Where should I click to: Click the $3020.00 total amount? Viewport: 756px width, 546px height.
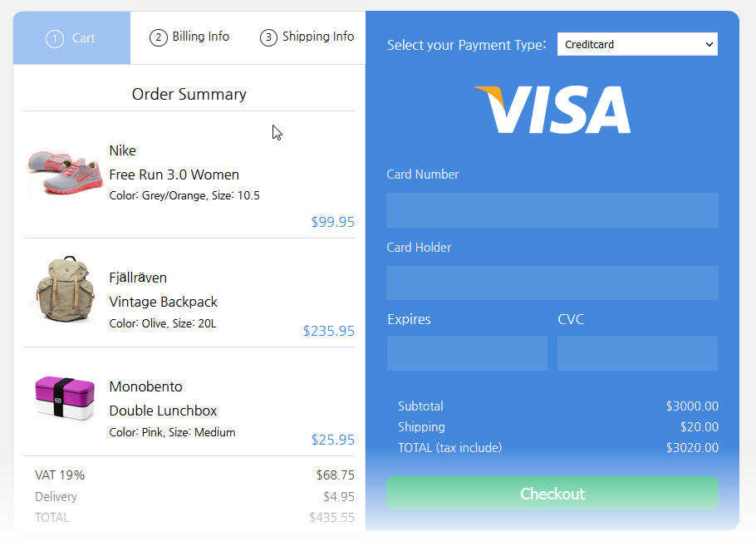(x=692, y=448)
